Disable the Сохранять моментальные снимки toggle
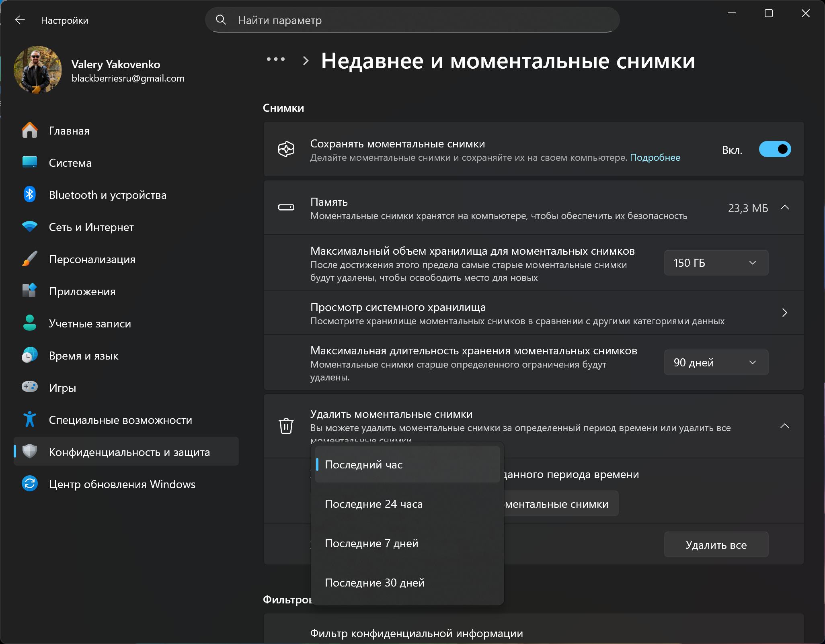Viewport: 825px width, 644px height. (x=774, y=149)
